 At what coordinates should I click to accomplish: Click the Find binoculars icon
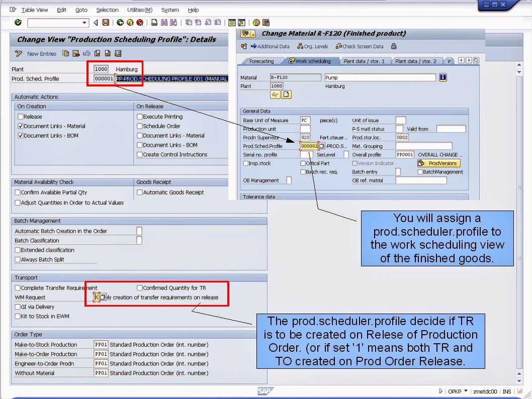(164, 23)
